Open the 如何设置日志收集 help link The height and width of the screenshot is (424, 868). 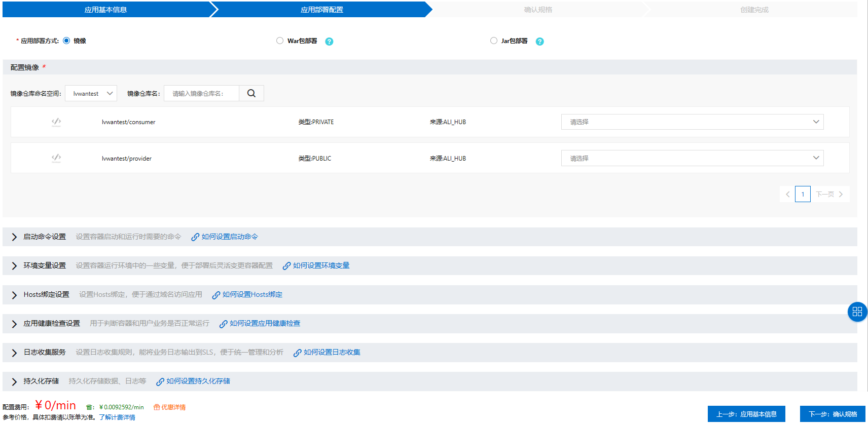[x=332, y=352]
